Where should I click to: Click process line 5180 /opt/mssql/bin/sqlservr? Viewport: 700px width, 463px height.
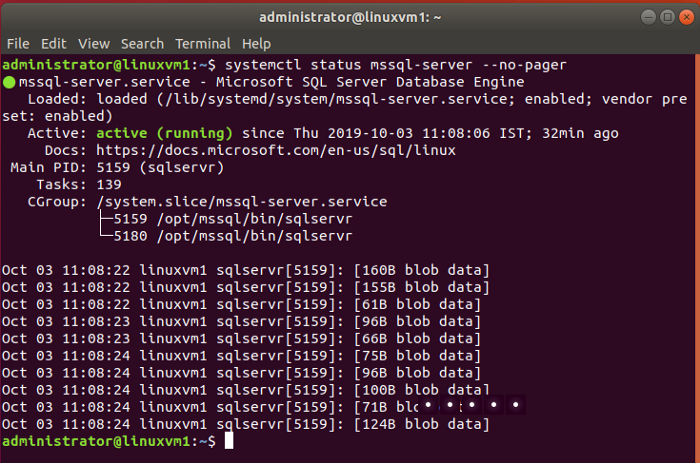[233, 236]
